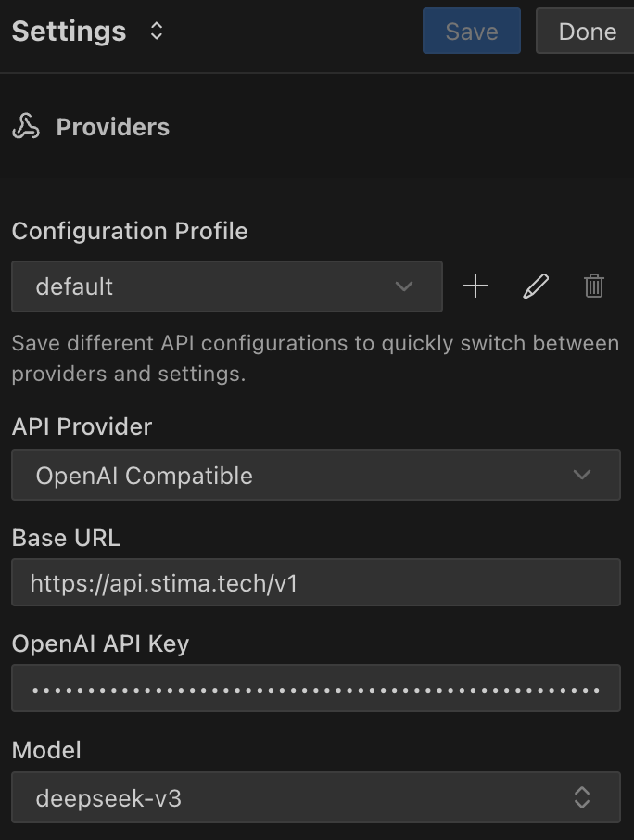The width and height of the screenshot is (634, 840).
Task: Click into the OpenAI API Key field
Action: click(x=316, y=688)
